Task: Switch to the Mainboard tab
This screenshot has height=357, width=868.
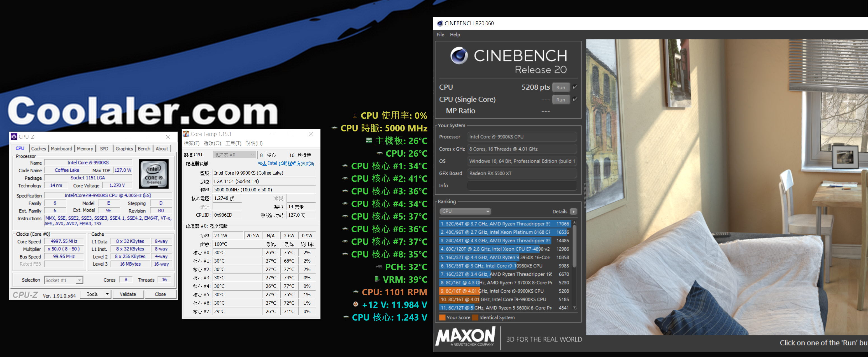Action: (x=61, y=148)
